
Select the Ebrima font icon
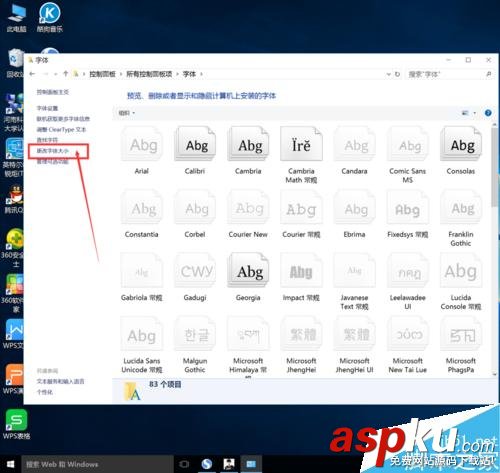pos(355,207)
